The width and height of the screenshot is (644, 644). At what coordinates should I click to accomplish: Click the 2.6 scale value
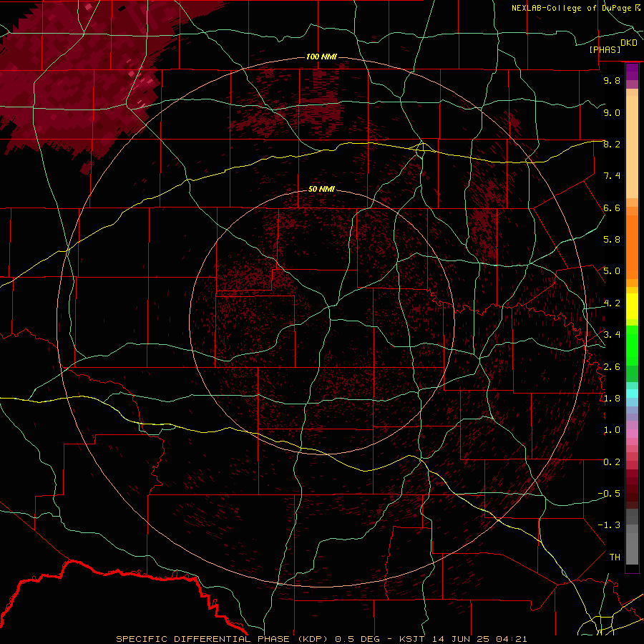612,367
